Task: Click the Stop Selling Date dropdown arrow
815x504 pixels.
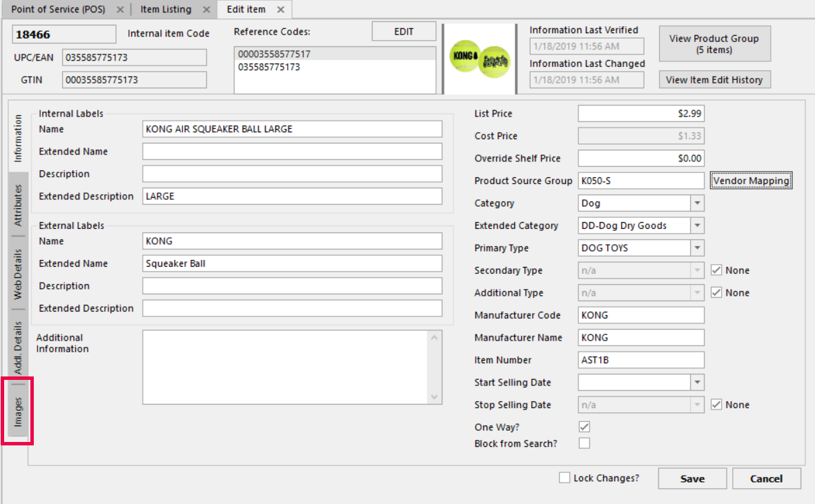Action: coord(697,404)
